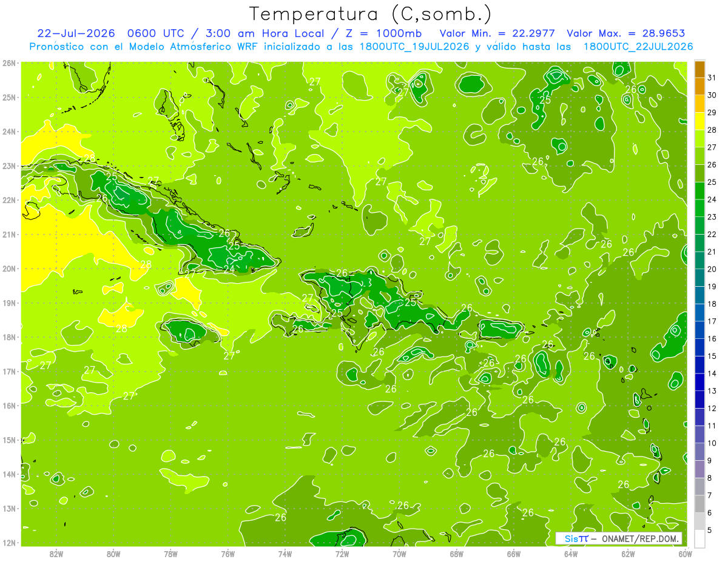The image size is (728, 562).
Task: Click the '78W' longitude axis label
Action: coord(170,553)
